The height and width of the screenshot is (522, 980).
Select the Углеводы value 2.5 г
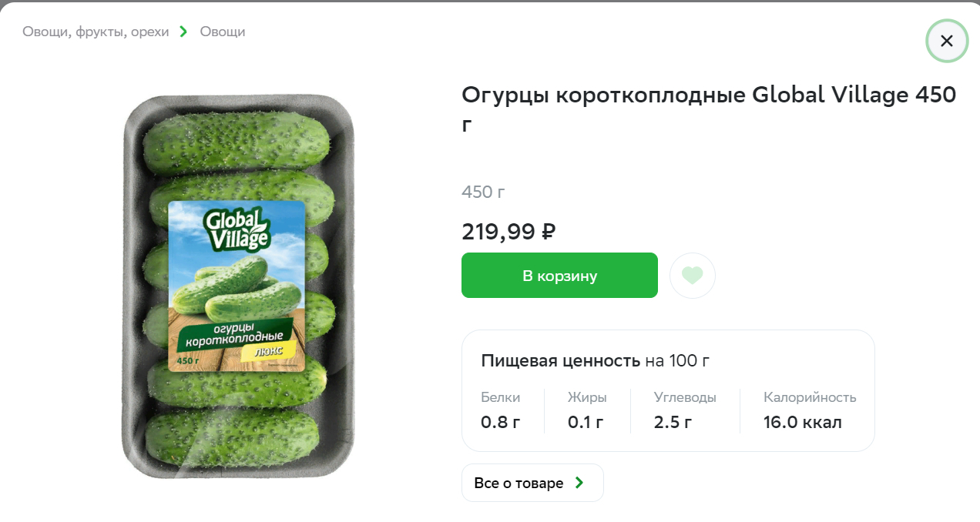click(673, 422)
